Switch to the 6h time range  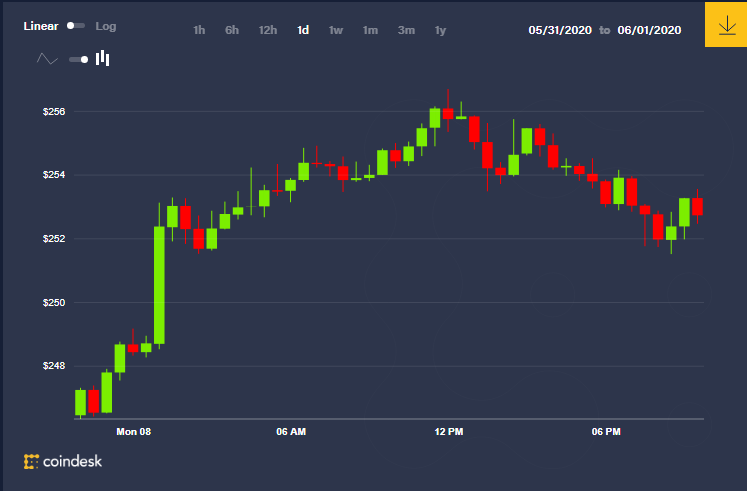[x=232, y=30]
